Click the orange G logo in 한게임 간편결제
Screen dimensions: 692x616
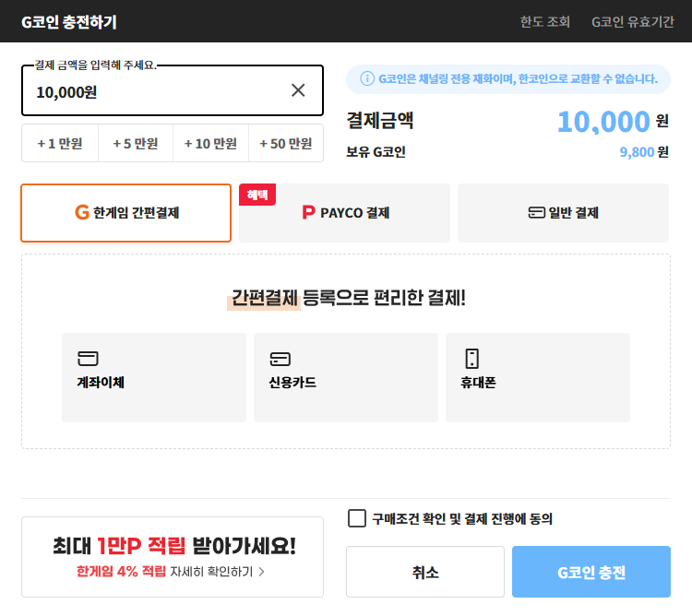click(x=82, y=212)
